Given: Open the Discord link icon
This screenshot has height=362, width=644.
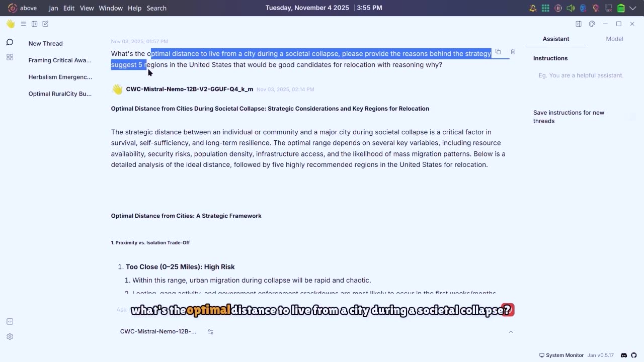Looking at the screenshot, I should [624, 355].
